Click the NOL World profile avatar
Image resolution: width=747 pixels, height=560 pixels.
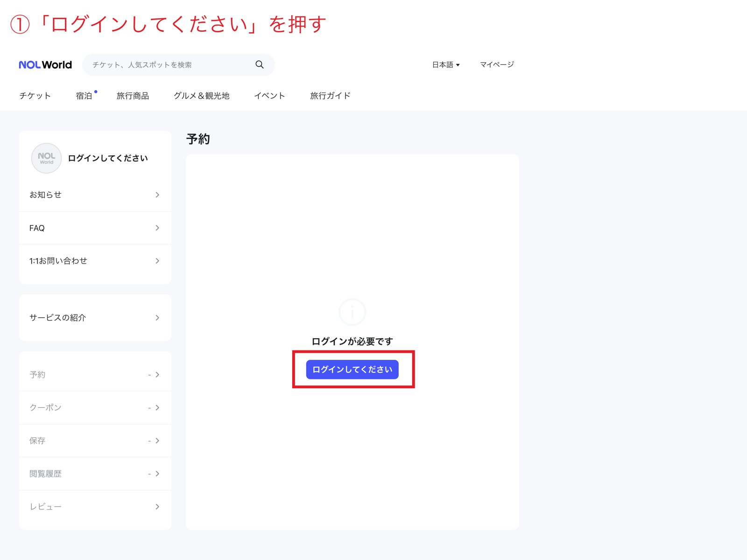46,158
